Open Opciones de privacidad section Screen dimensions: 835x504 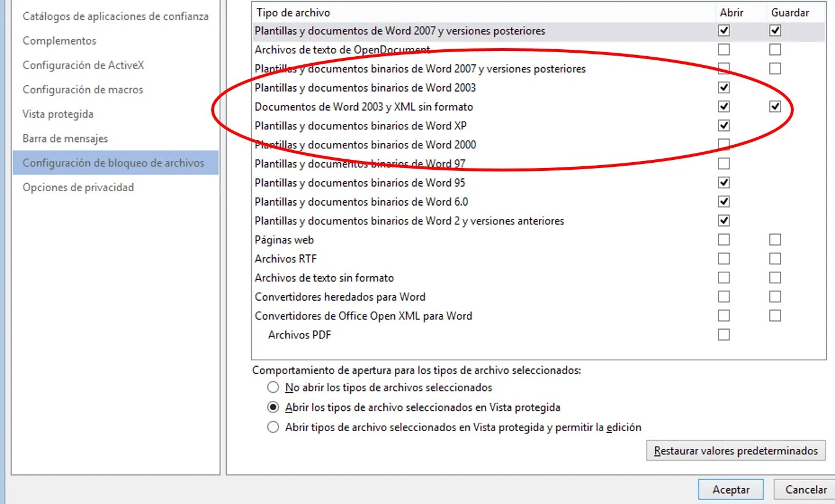click(78, 187)
